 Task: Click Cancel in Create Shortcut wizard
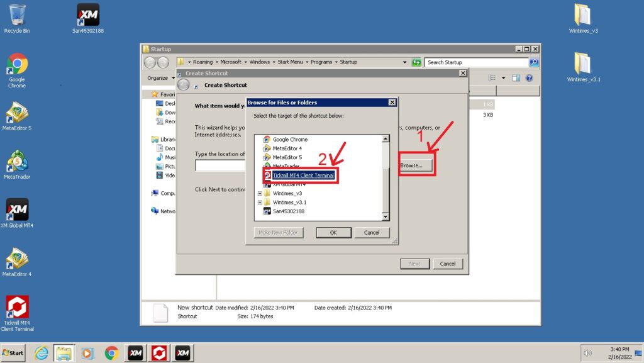click(448, 264)
